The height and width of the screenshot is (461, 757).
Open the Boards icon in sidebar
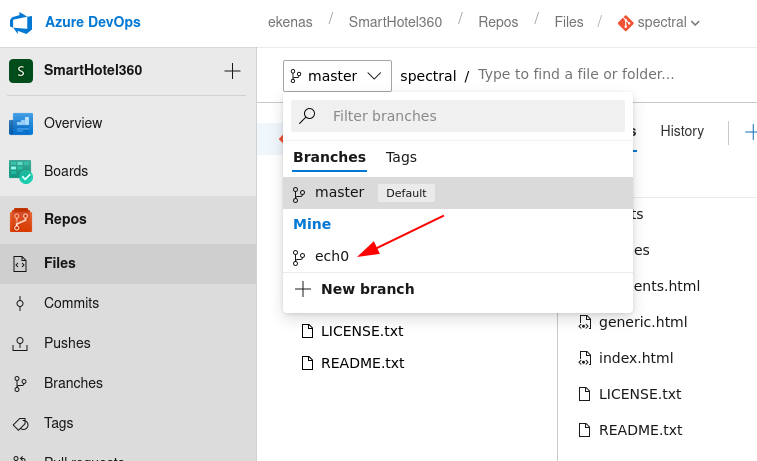21,171
